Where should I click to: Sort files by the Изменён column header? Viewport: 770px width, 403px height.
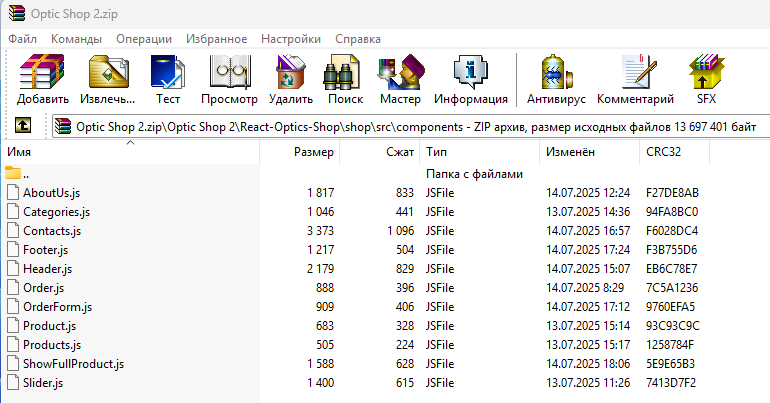(570, 153)
